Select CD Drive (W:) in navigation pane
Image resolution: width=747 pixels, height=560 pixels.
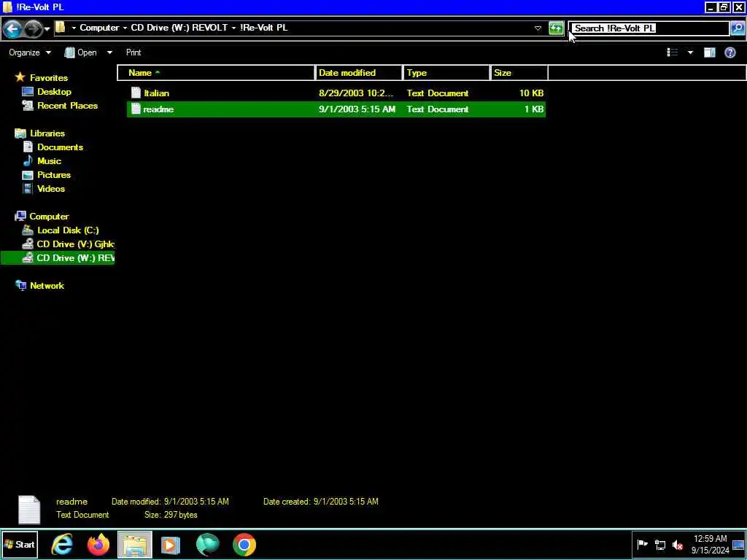[x=58, y=257]
